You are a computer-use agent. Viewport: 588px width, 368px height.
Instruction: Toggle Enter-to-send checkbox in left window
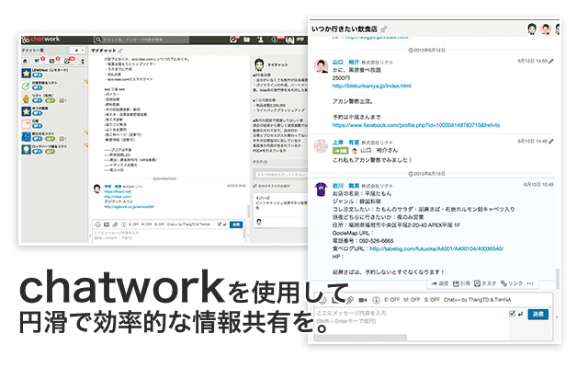tap(220, 224)
